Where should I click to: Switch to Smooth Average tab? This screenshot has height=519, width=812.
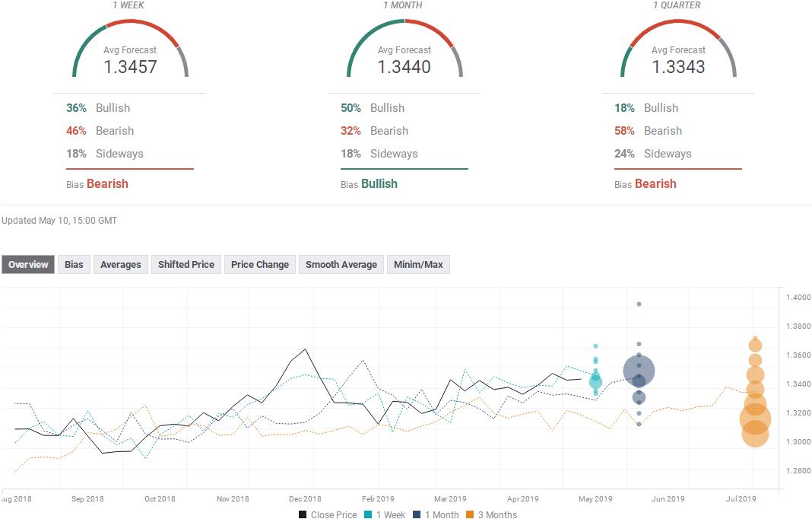(341, 265)
